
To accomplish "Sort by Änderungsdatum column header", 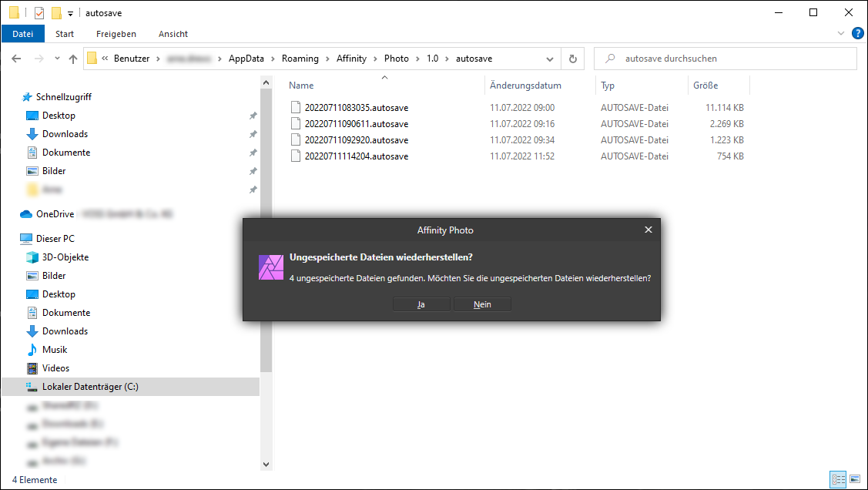I will [x=525, y=86].
